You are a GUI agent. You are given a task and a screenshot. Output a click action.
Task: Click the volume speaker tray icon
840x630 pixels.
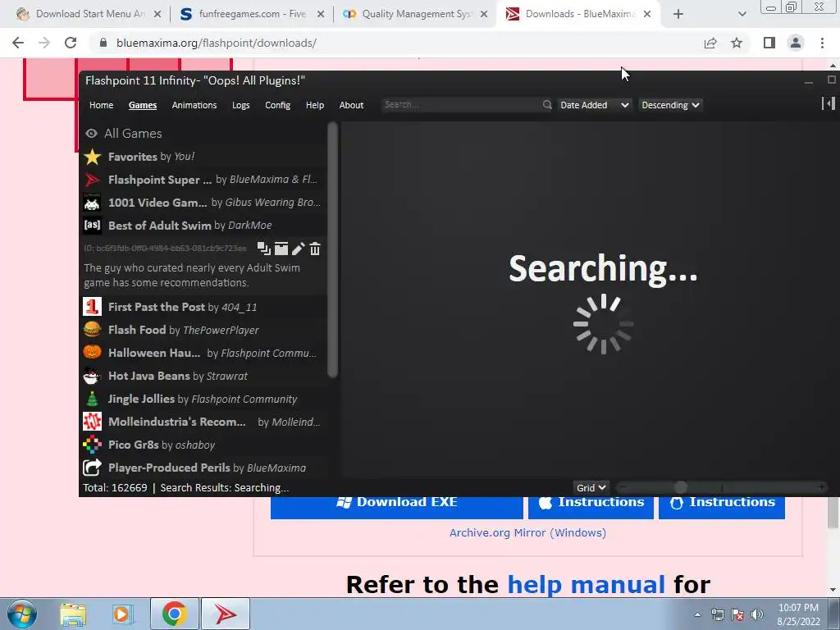(757, 614)
